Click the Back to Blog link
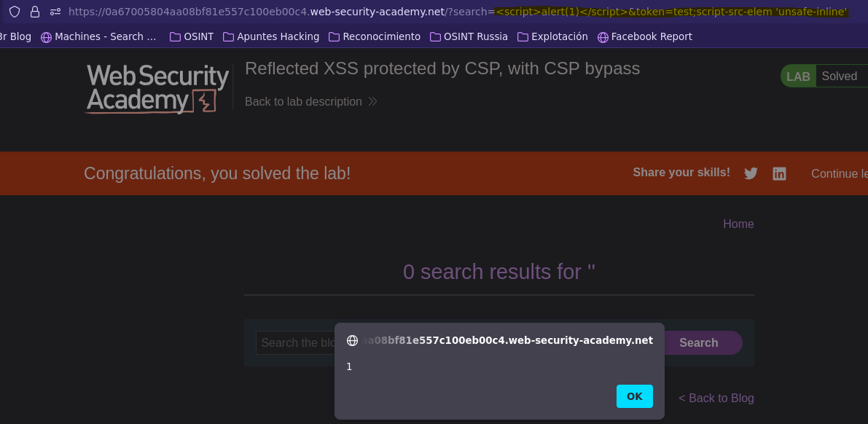Screen dimensions: 868x424 click(716, 398)
